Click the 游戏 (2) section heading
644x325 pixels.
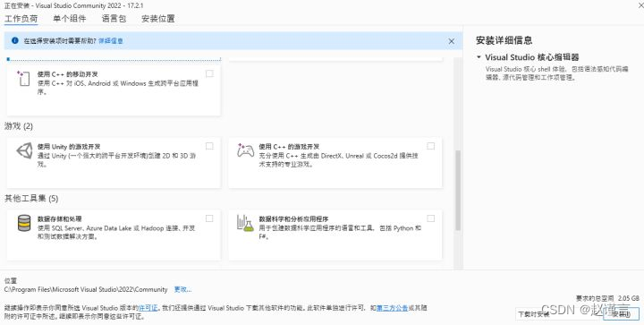pyautogui.click(x=19, y=126)
